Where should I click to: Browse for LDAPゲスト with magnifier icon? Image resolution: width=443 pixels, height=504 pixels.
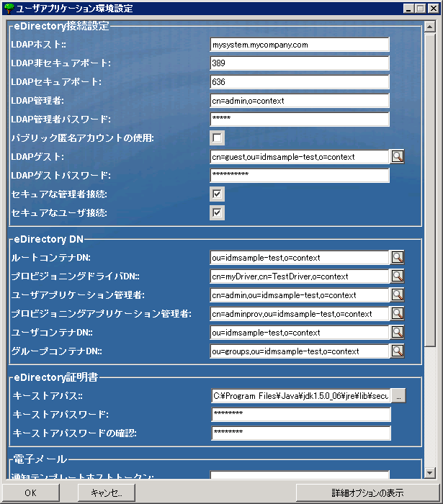398,156
